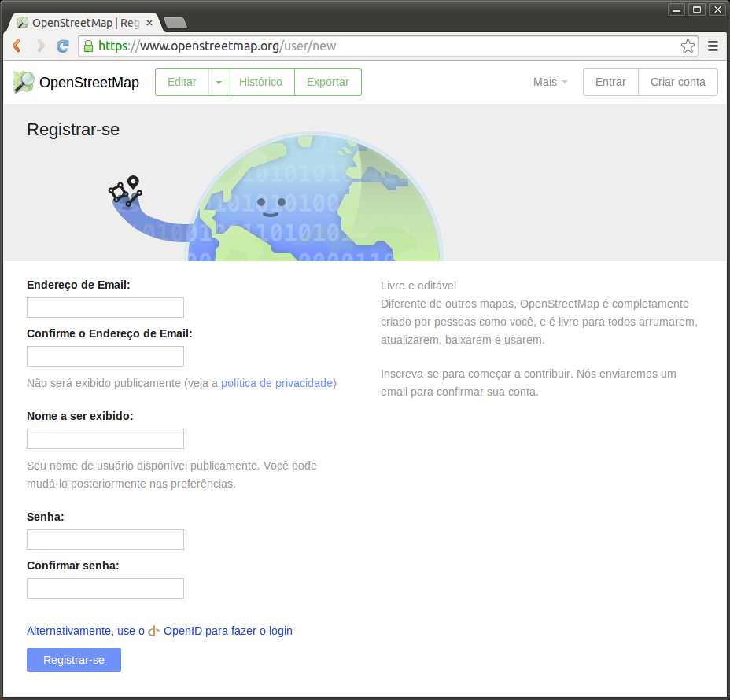Bookmark this page with the star icon
This screenshot has width=730, height=700.
click(688, 46)
